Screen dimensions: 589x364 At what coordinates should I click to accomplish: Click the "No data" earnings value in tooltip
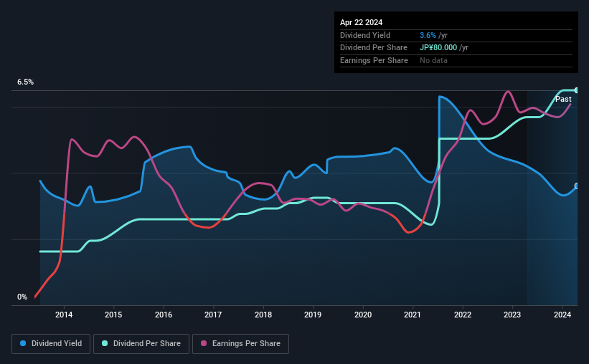(x=433, y=60)
